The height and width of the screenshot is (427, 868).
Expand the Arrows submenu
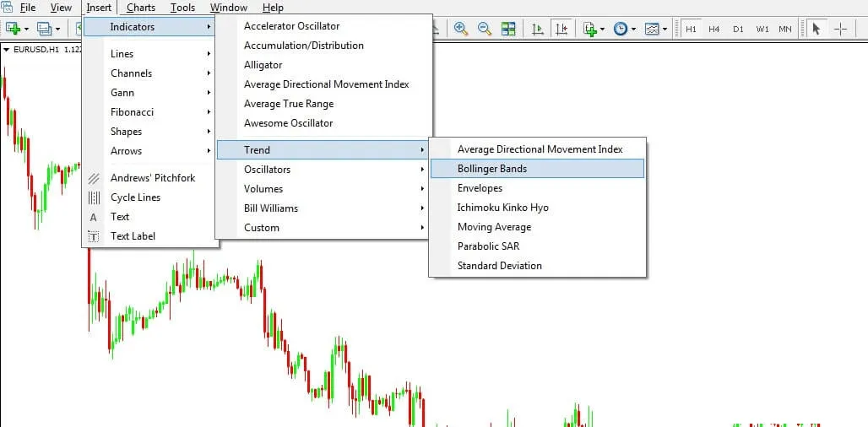point(149,150)
